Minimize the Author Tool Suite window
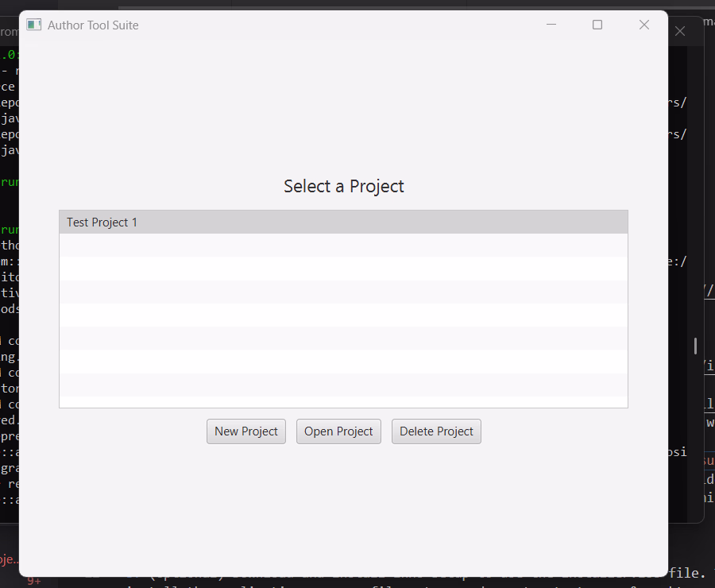Viewport: 715px width, 588px height. [551, 25]
